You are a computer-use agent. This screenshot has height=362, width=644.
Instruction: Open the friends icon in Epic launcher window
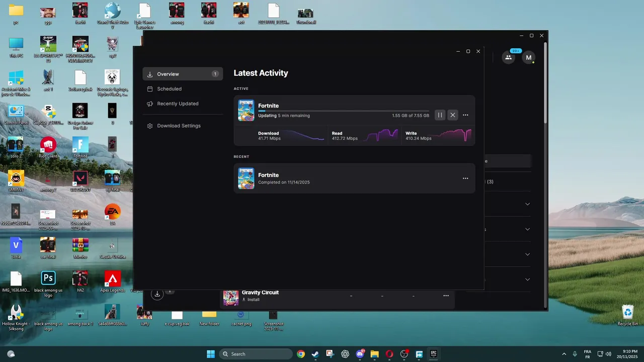tap(508, 57)
